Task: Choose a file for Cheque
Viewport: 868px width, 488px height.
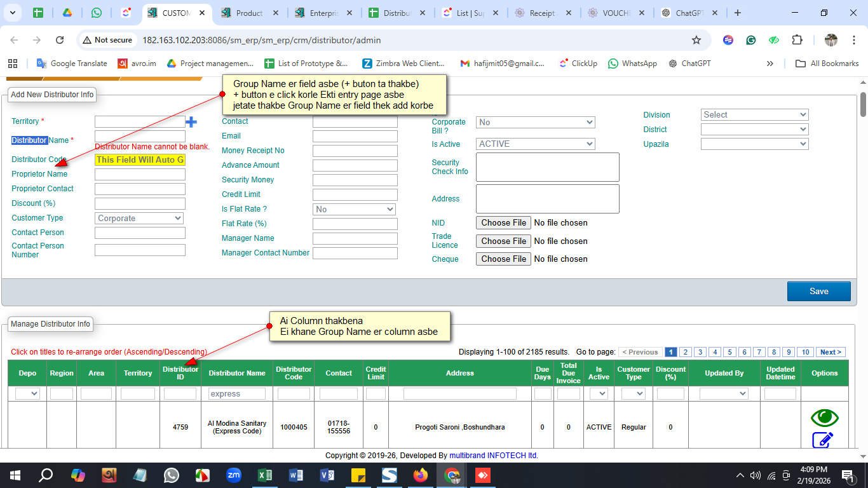Action: tap(503, 259)
